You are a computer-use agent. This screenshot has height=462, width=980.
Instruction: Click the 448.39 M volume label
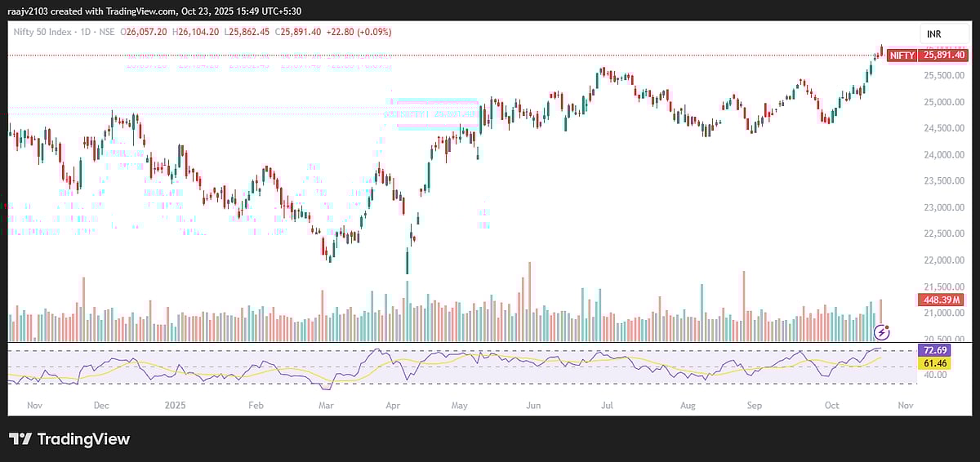coord(942,300)
